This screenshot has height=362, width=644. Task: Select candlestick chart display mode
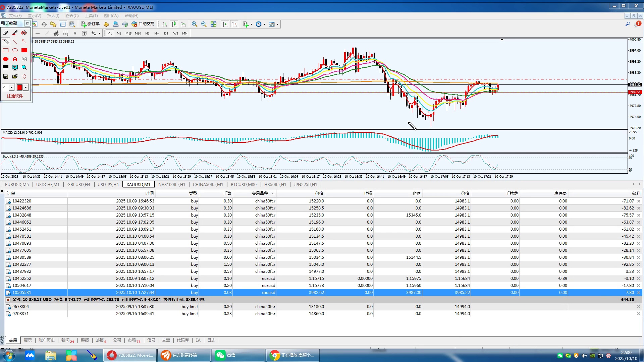pyautogui.click(x=174, y=24)
